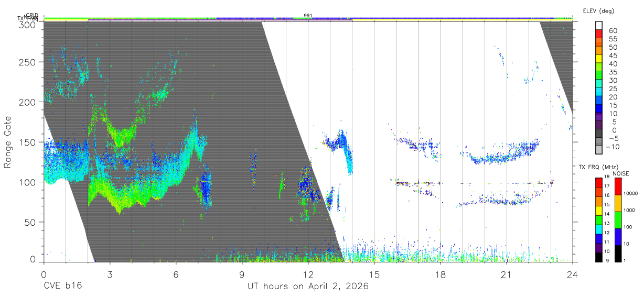Viewport: 644px width, 297px height.
Task: Pick the black segment of the NOISE bar
Action: click(x=618, y=253)
